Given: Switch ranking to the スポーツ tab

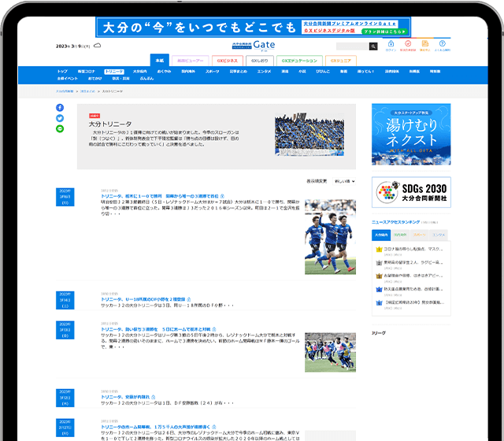Looking at the screenshot, I should click(419, 235).
